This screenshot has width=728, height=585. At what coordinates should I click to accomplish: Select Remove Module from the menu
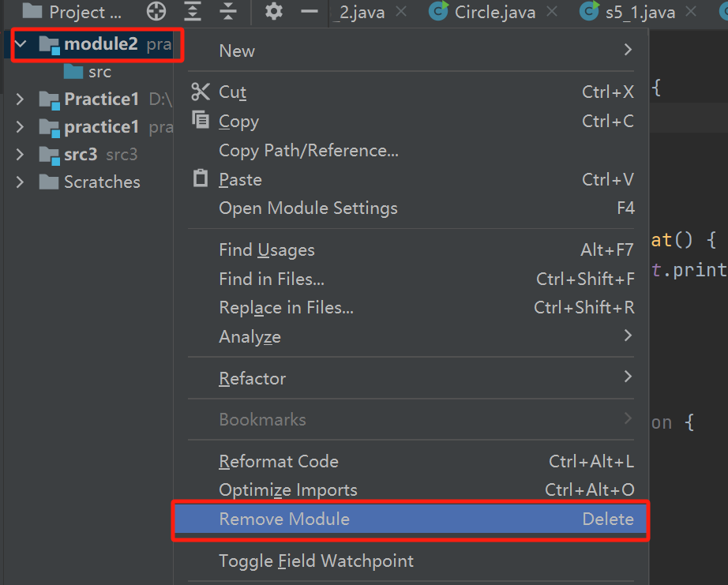[x=284, y=519]
